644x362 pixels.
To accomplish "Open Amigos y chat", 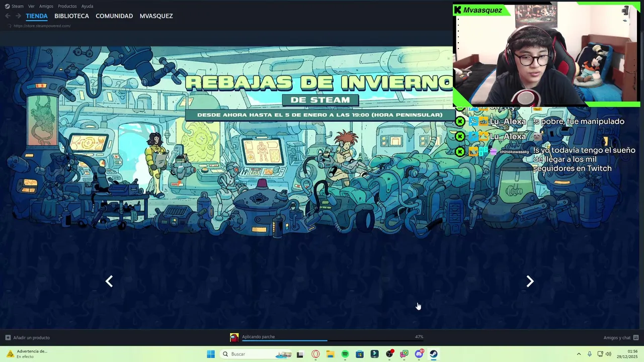I will (617, 338).
